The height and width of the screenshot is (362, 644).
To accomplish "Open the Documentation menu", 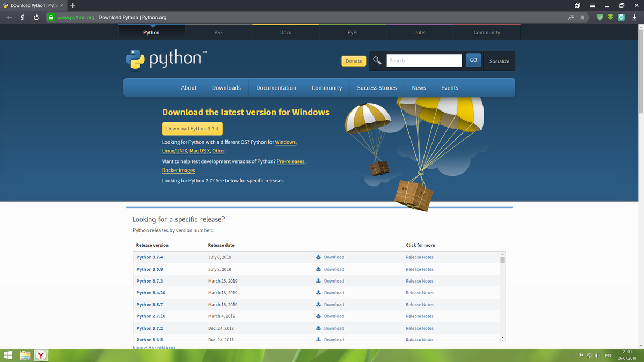I will (276, 88).
